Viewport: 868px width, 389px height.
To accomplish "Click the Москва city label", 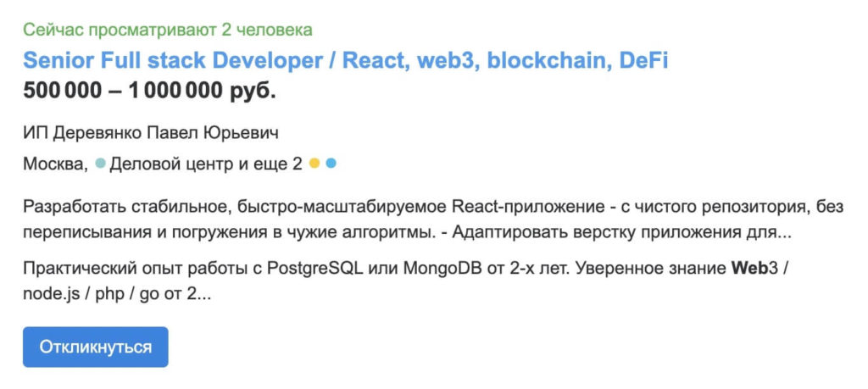I will click(55, 164).
